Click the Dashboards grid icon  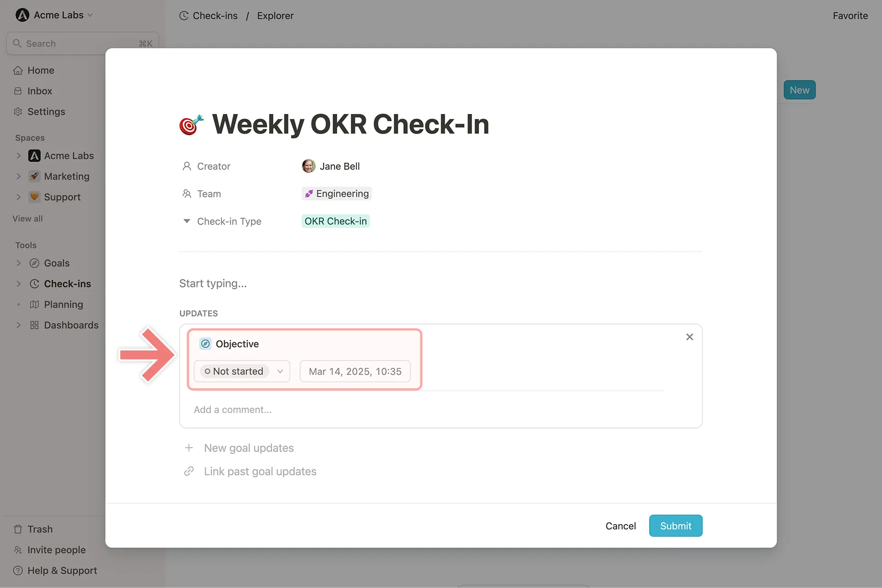(x=34, y=325)
